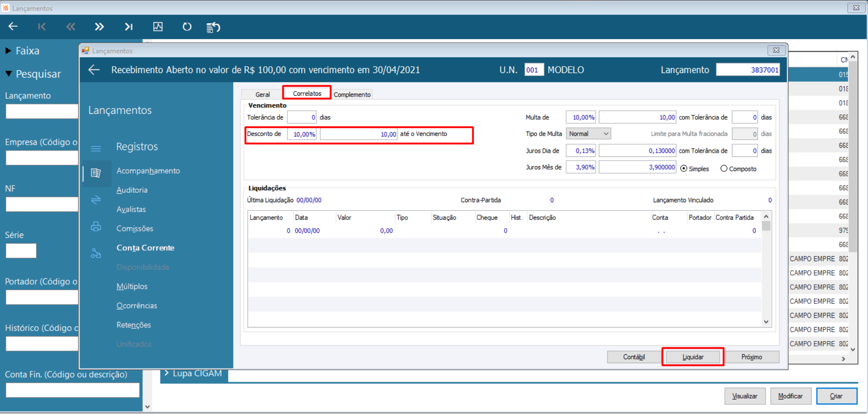Open Múltiplos in the sidebar
The image size is (868, 414).
click(x=132, y=287)
